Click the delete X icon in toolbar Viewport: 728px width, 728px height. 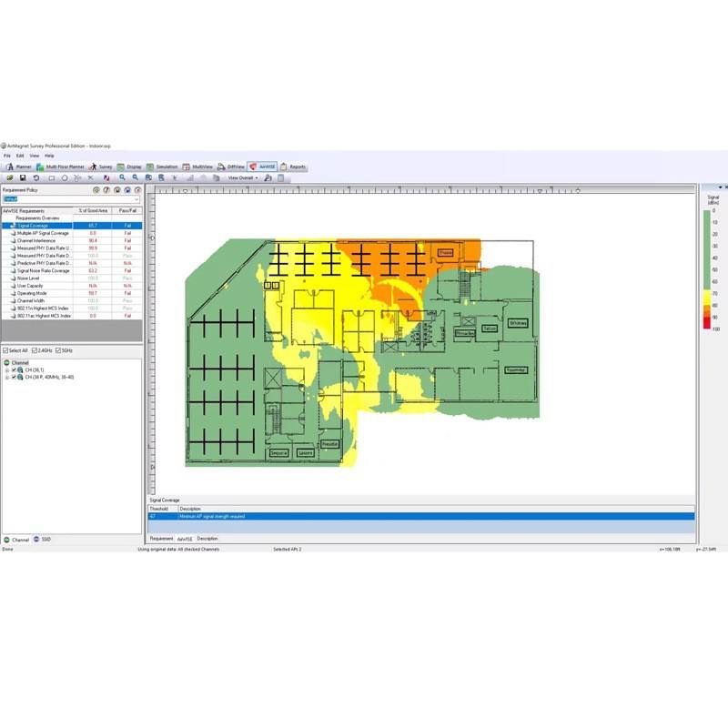(90, 177)
